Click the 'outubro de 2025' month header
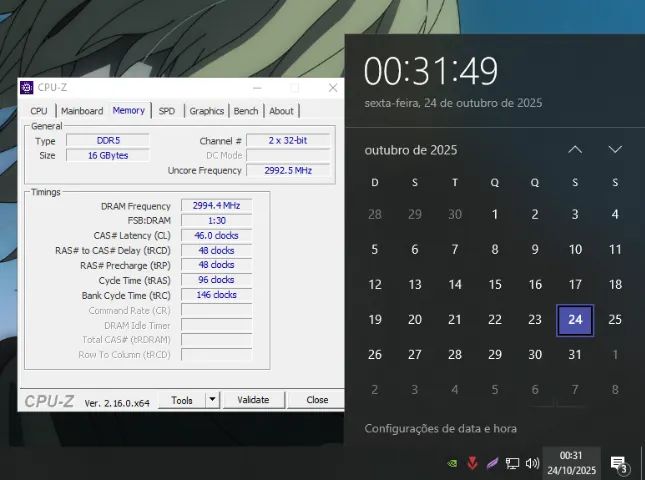 [411, 150]
